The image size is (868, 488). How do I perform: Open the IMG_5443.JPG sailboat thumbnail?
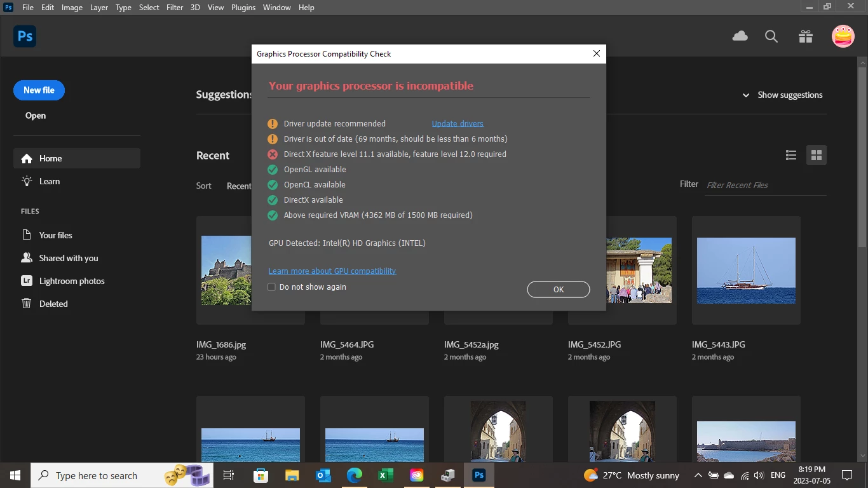[x=746, y=271]
